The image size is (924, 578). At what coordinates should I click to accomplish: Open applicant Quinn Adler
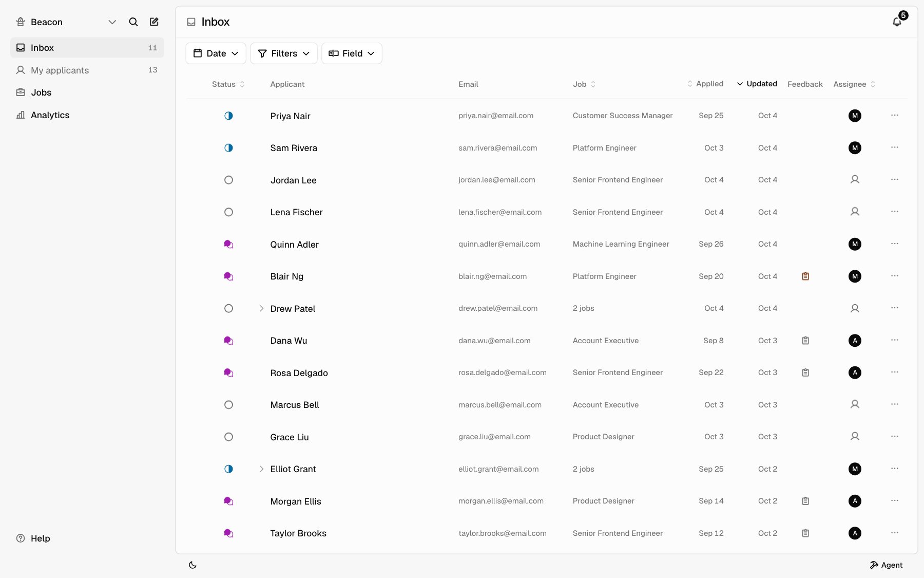(294, 245)
